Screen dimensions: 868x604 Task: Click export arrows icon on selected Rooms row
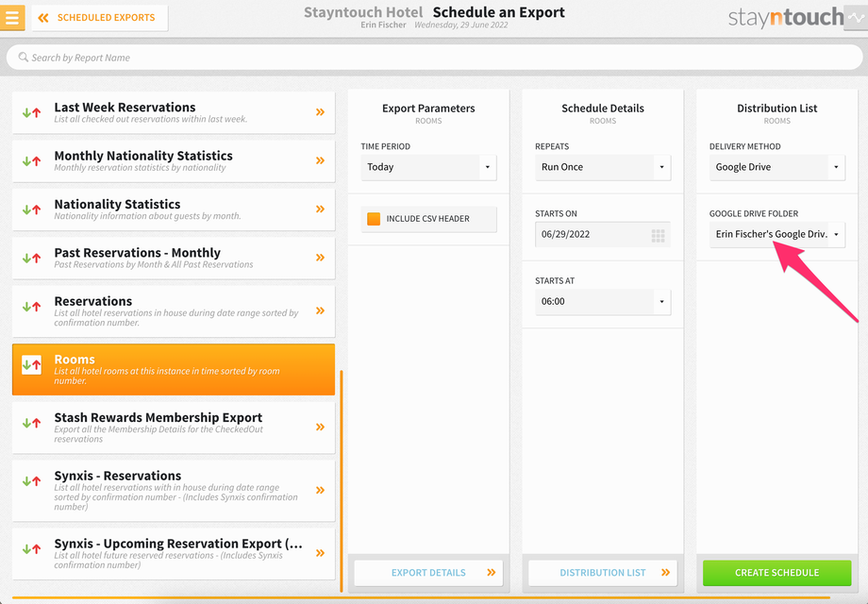(x=31, y=364)
